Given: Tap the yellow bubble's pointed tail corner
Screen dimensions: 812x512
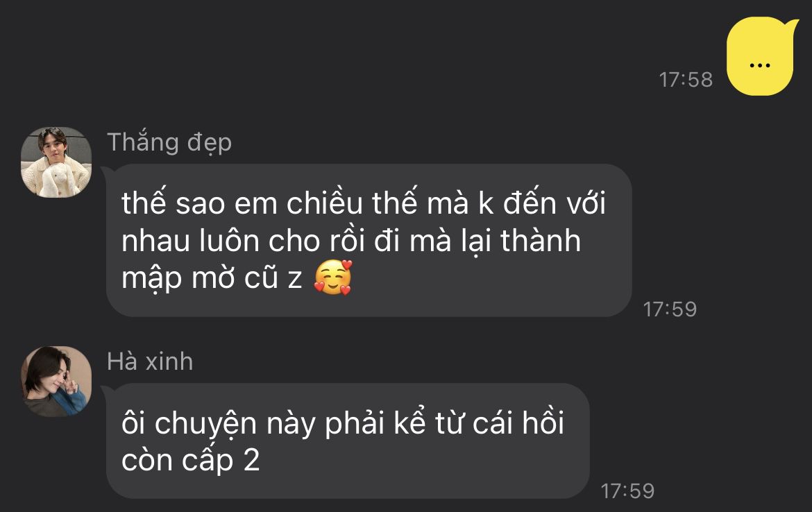Looking at the screenshot, I should [791, 25].
